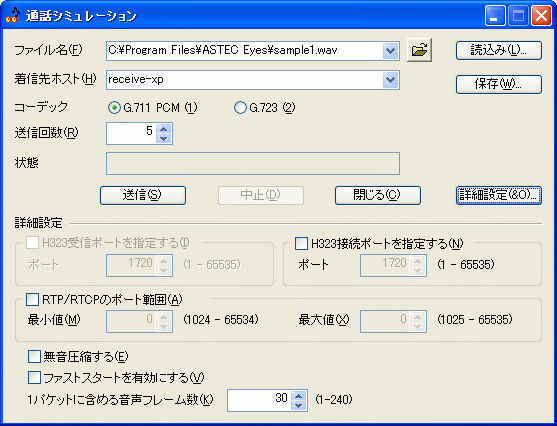The height and width of the screenshot is (426, 557).
Task: Select the G.723 codec option
Action: point(240,107)
